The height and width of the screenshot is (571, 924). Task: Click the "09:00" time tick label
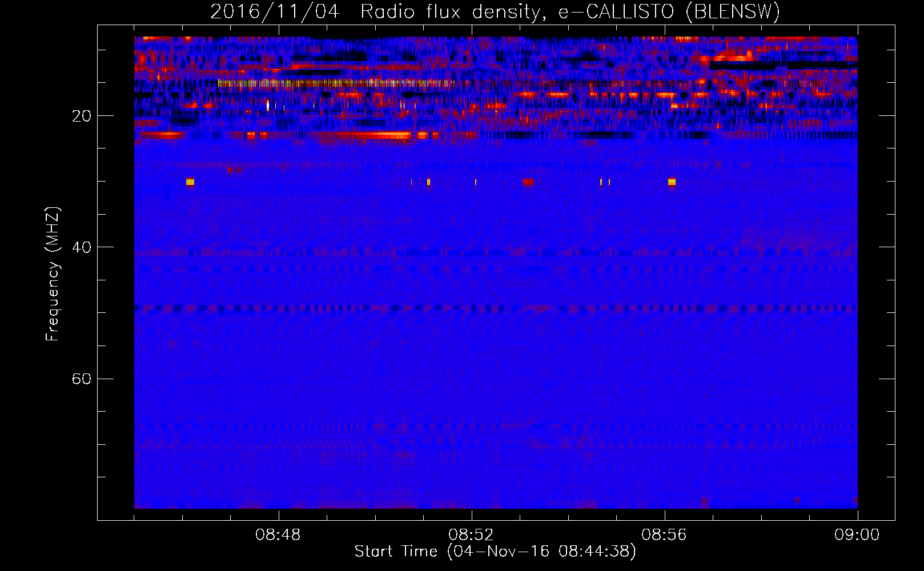(857, 534)
